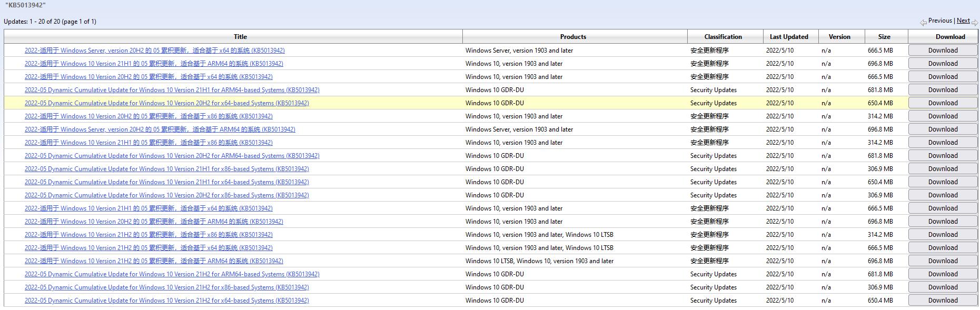Sort by the Products column header
980x310 pixels.
(573, 37)
